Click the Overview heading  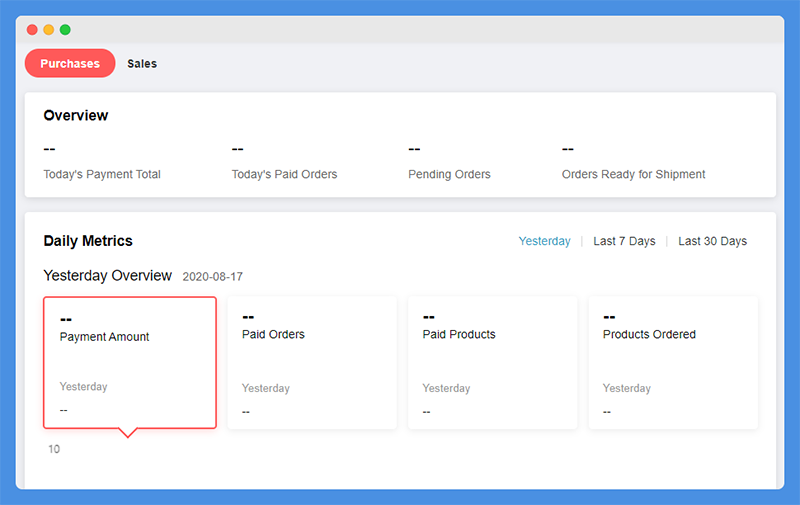pos(76,115)
